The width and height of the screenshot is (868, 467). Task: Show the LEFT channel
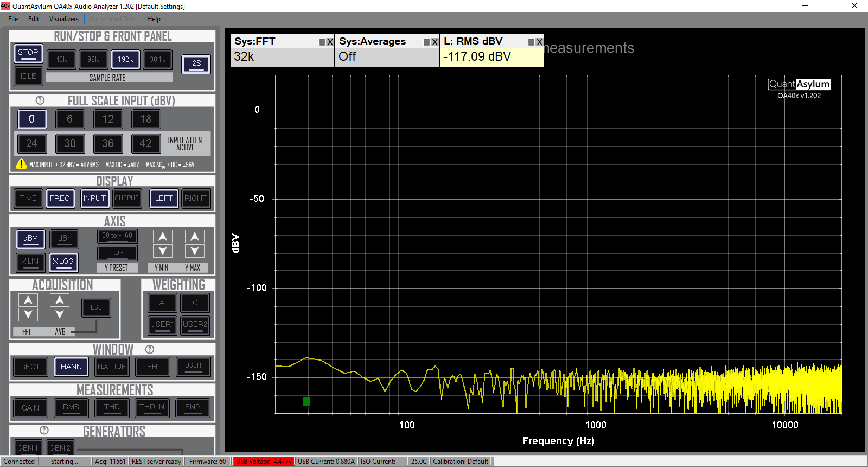[x=164, y=199]
